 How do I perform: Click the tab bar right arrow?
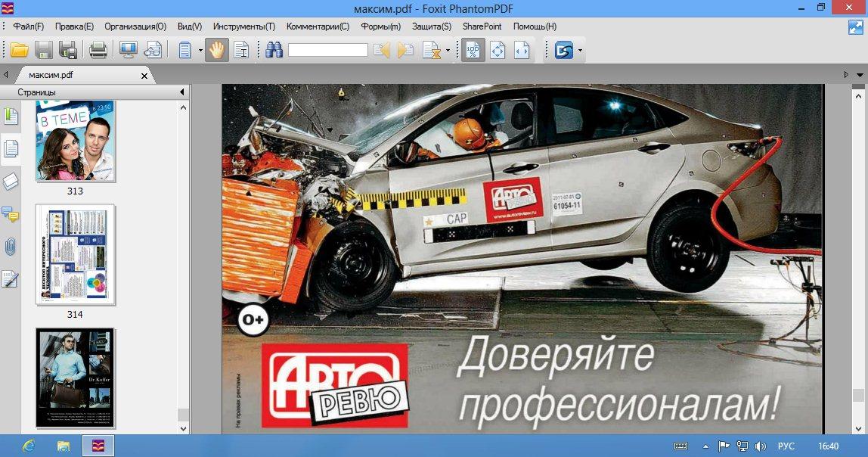pyautogui.click(x=846, y=75)
